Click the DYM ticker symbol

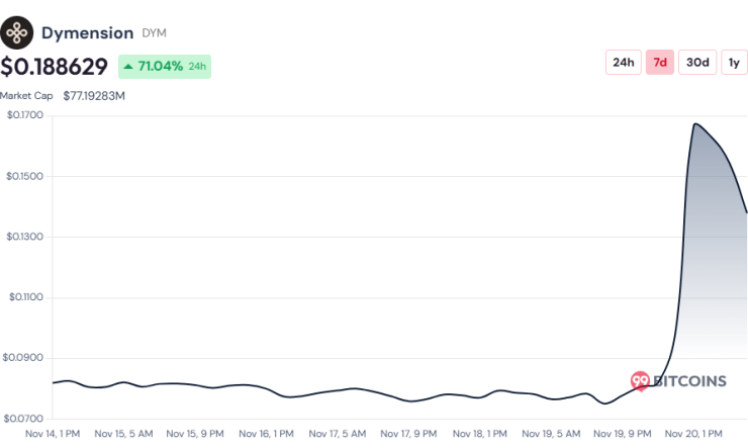point(154,34)
